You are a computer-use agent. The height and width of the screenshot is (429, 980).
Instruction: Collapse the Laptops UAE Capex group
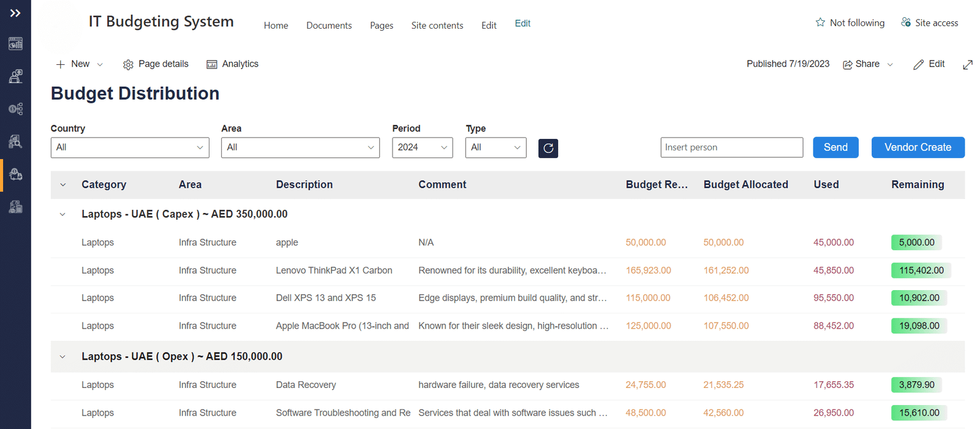[x=62, y=214]
